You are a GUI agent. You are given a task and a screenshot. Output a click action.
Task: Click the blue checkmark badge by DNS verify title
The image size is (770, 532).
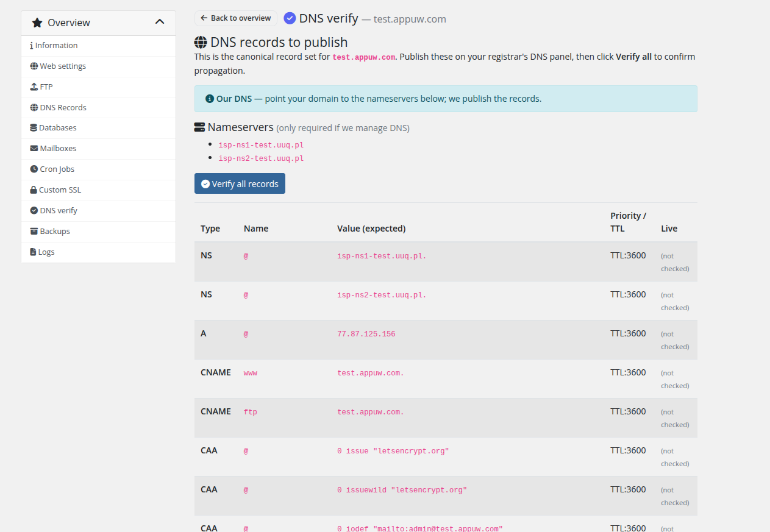coord(290,18)
